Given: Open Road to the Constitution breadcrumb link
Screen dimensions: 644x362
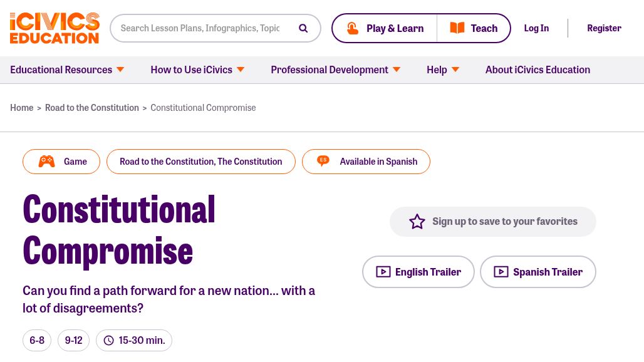Looking at the screenshot, I should pos(92,108).
